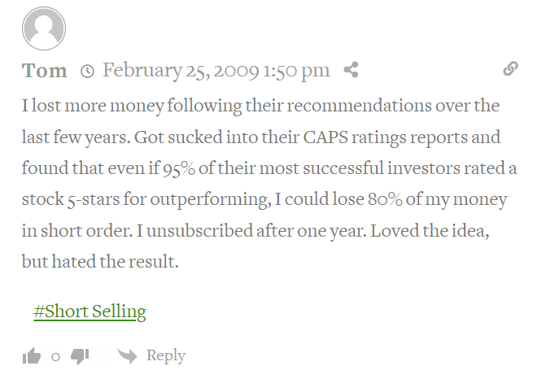This screenshot has width=533, height=392.
Task: Click the commenter name Tom
Action: click(45, 71)
